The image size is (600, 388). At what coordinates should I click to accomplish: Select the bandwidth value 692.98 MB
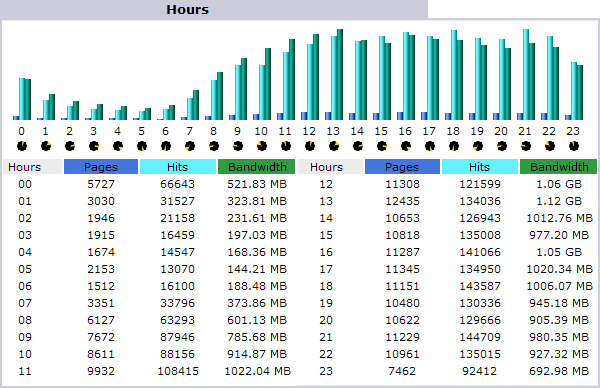click(x=559, y=371)
